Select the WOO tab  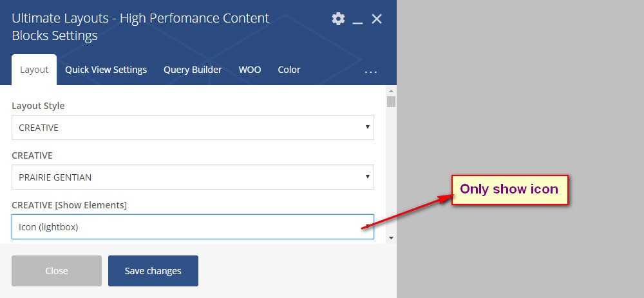pos(250,70)
